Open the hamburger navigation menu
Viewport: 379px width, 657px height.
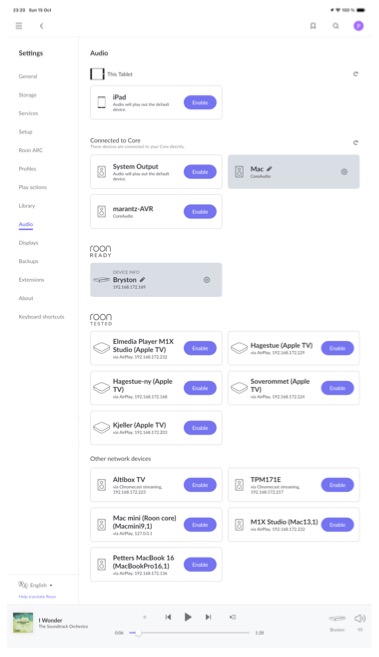19,26
